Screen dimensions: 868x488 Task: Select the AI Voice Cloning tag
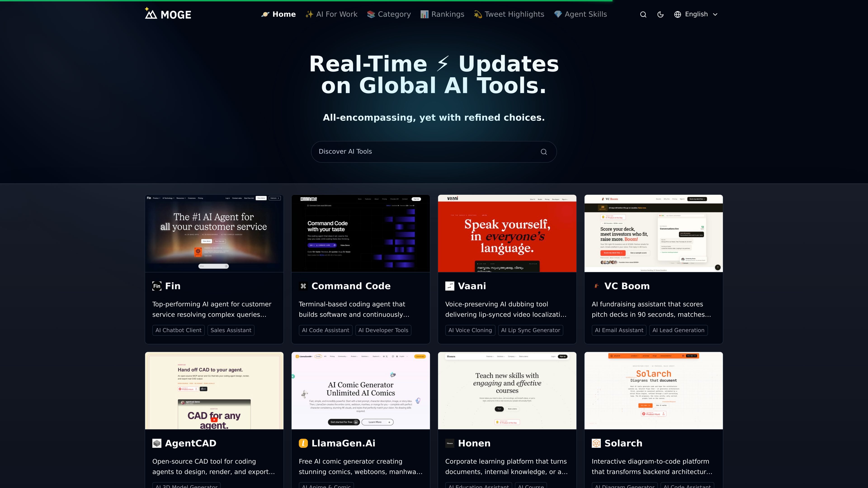point(470,330)
